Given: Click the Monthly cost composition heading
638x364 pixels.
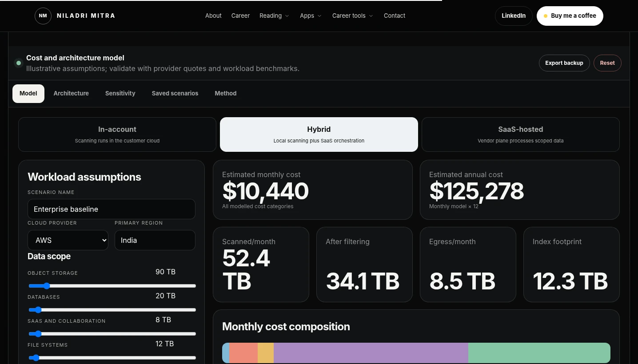Looking at the screenshot, I should [286, 327].
